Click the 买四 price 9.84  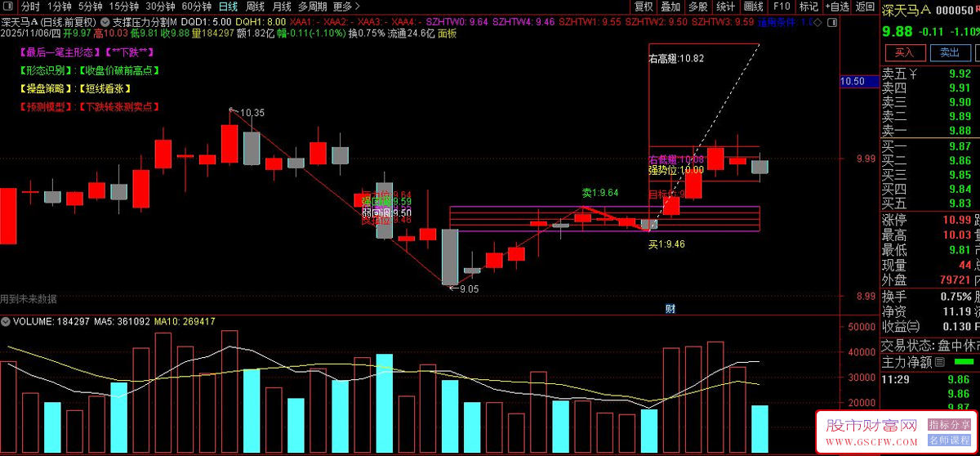pyautogui.click(x=960, y=189)
